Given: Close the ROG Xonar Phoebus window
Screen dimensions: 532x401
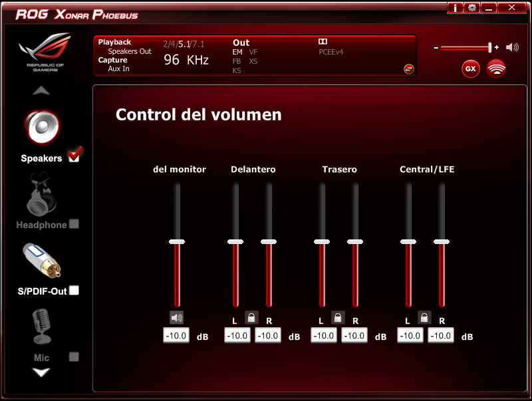Looking at the screenshot, I should pyautogui.click(x=511, y=7).
